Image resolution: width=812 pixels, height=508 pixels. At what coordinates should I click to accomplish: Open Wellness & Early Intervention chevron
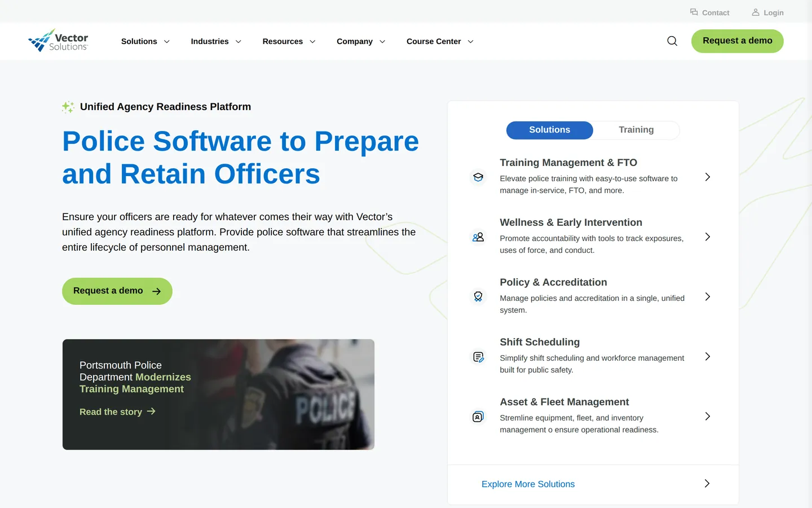pyautogui.click(x=708, y=237)
